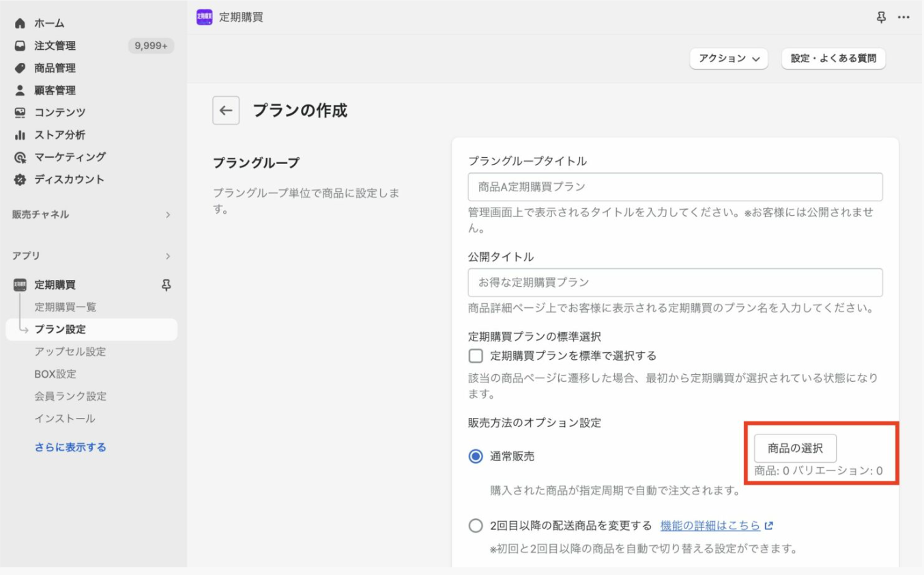Click the Analytics bar chart icon (ストア分析)
The image size is (924, 575).
20,135
